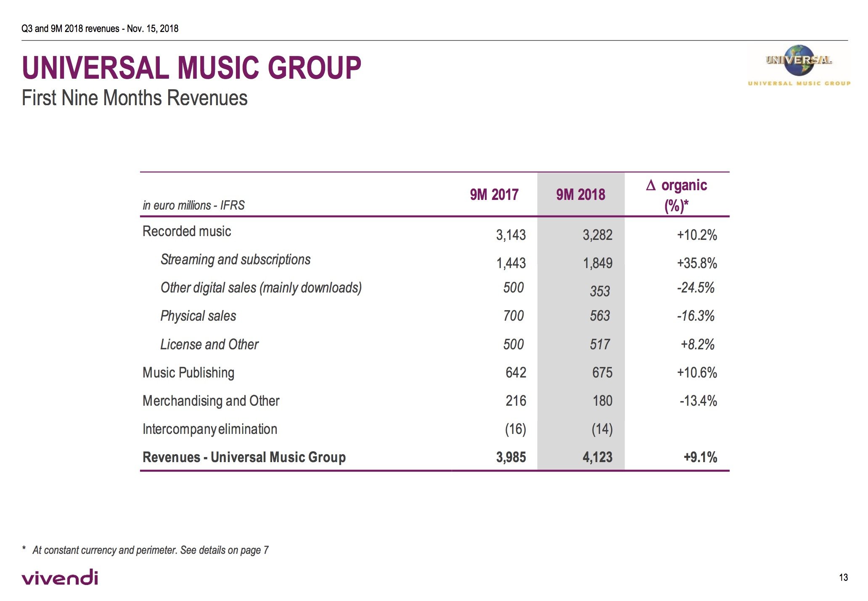Click the value 675 for Music Publishing
The width and height of the screenshot is (868, 601).
click(603, 372)
